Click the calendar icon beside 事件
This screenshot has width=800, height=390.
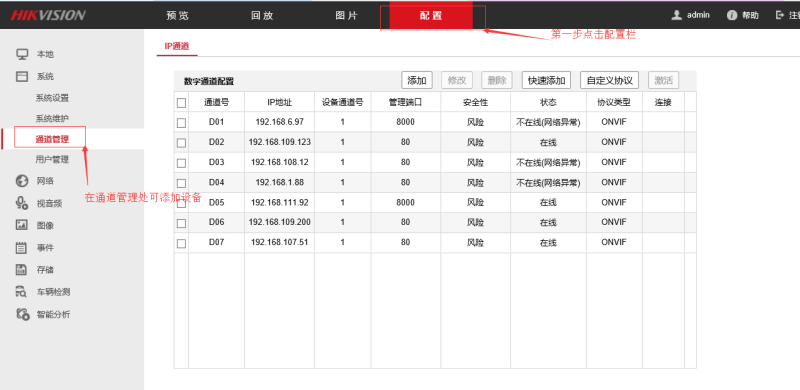pyautogui.click(x=21, y=248)
